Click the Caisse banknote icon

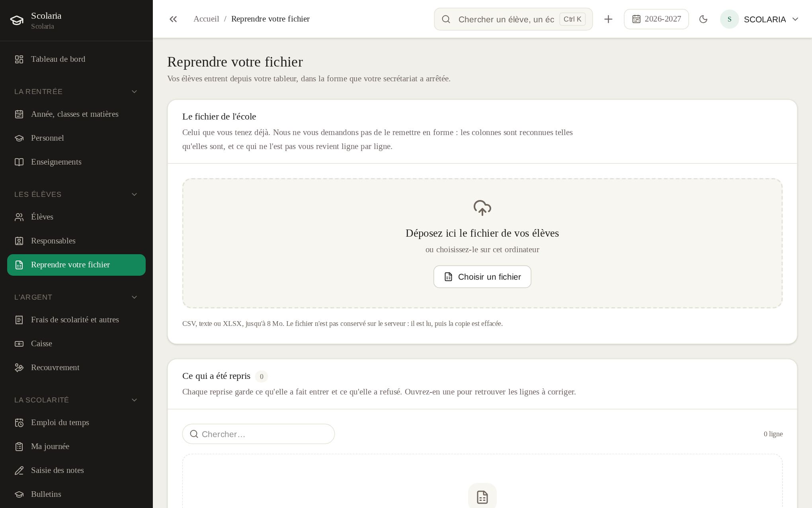click(x=19, y=344)
